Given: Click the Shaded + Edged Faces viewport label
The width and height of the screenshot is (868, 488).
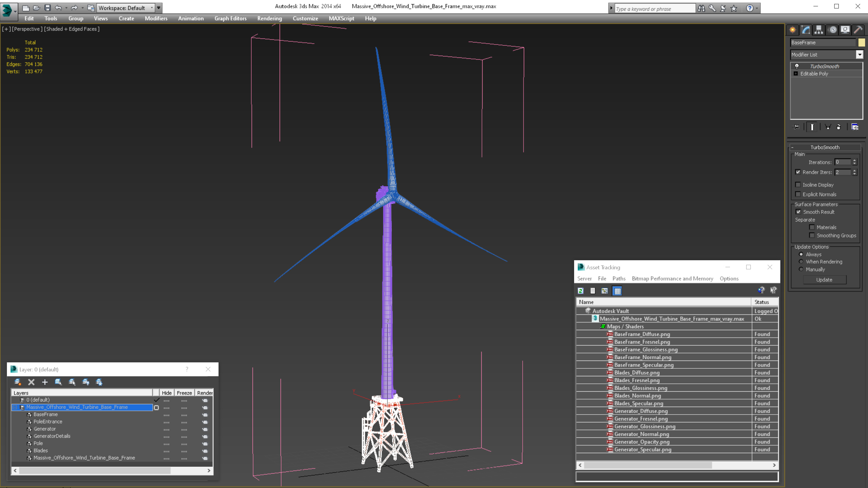Looking at the screenshot, I should coord(72,29).
